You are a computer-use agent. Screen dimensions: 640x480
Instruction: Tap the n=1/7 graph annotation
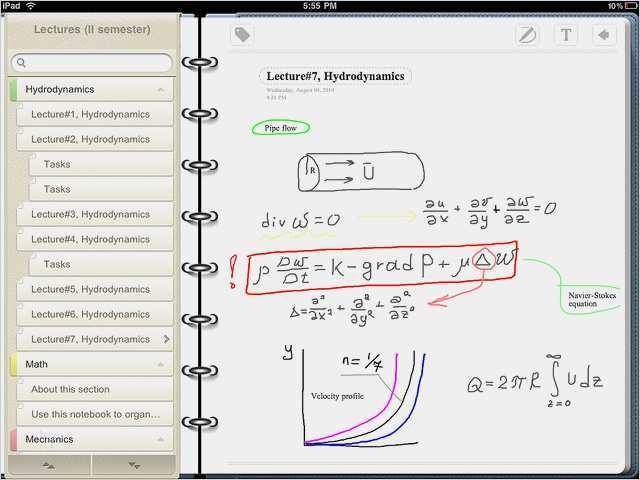click(362, 363)
